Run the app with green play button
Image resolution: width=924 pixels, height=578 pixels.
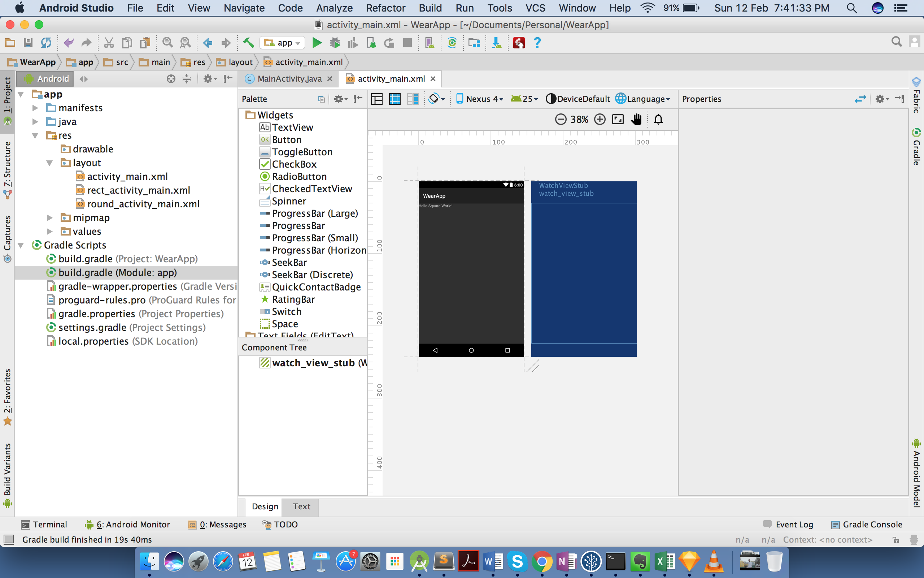pos(317,43)
